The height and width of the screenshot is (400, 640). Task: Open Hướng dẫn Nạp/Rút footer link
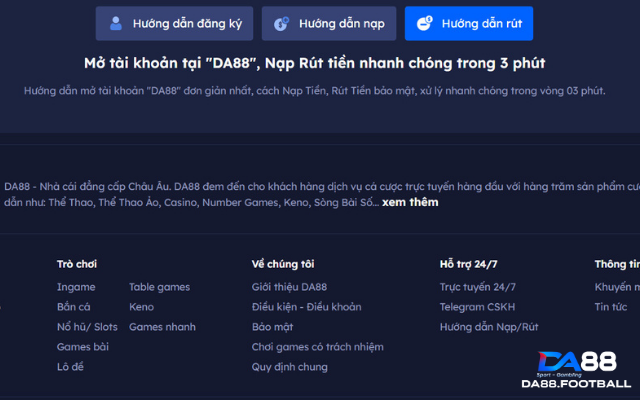tap(489, 327)
